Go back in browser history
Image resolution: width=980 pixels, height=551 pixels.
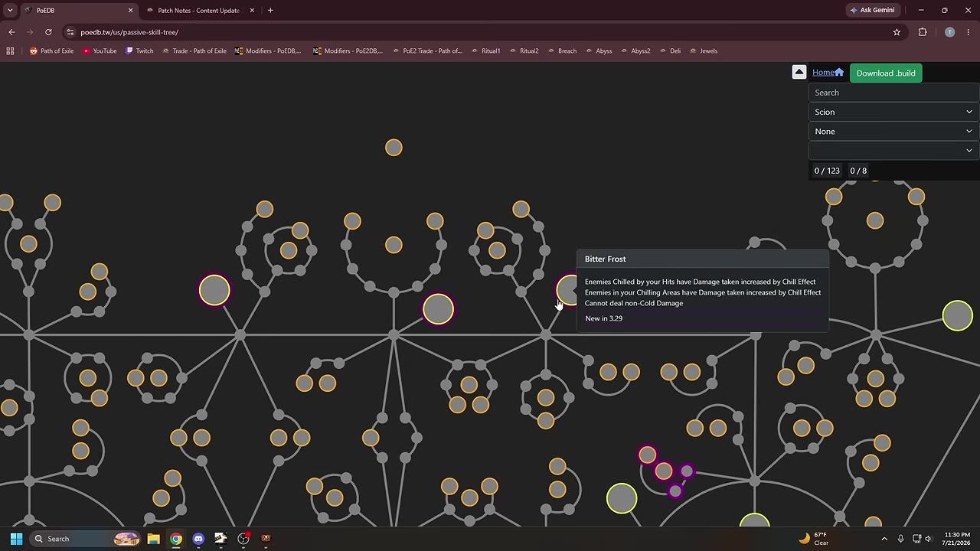(x=11, y=32)
